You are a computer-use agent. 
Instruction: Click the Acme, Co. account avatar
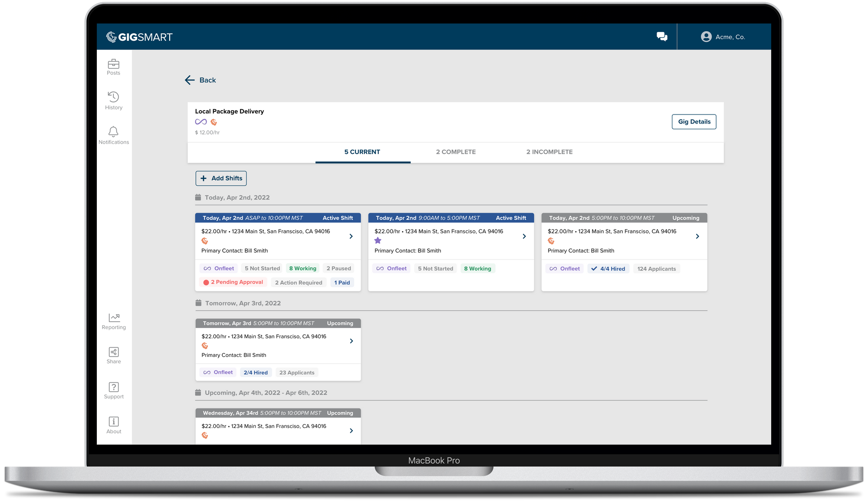point(706,37)
